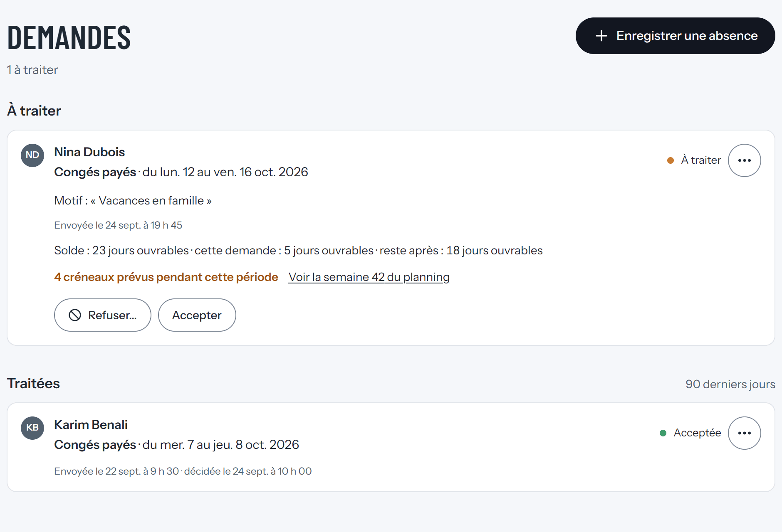Refuse Nina Dubois's leave request
Screen dimensions: 782x532
point(103,315)
